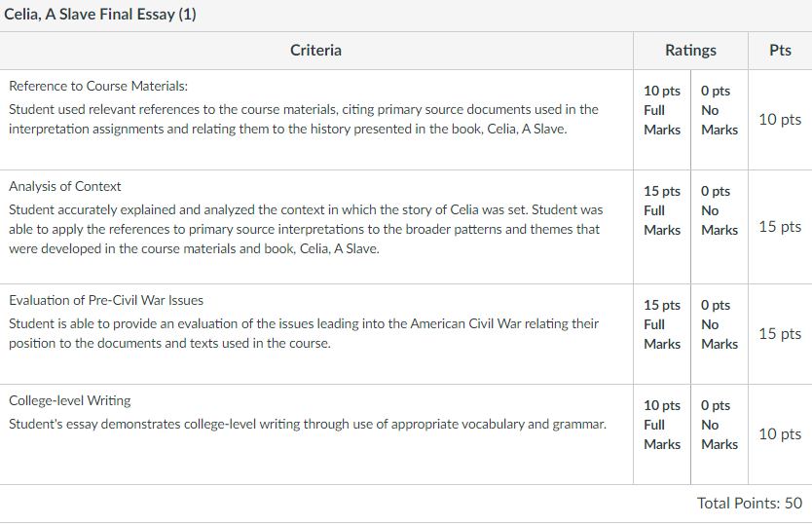Image resolution: width=812 pixels, height=525 pixels.
Task: Click the Analysis of Context criterion title
Action: (64, 186)
